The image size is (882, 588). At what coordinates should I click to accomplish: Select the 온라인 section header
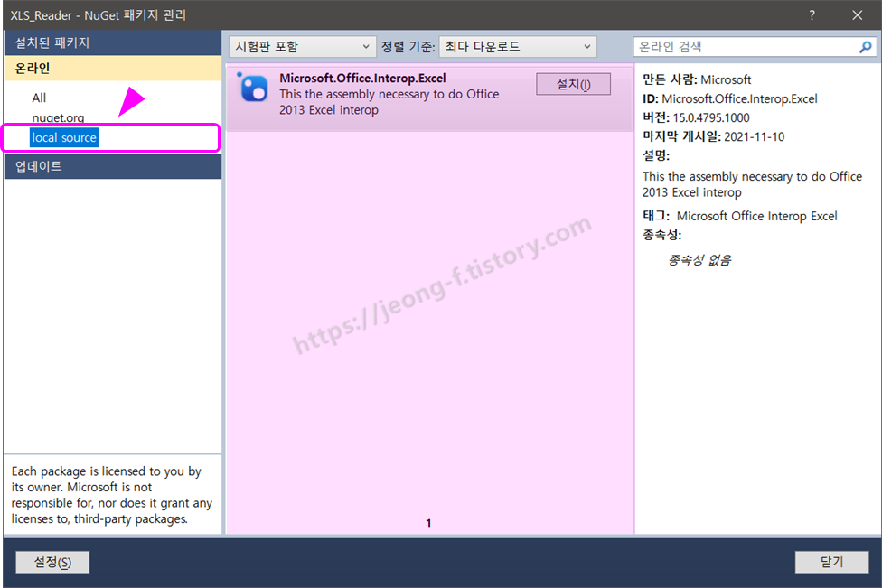[113, 69]
